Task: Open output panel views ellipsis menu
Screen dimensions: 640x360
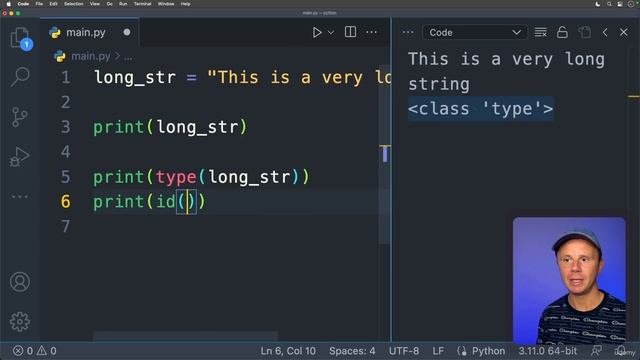Action: [408, 32]
